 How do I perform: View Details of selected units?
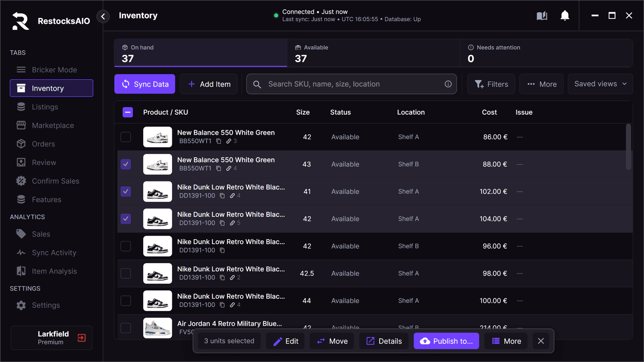coord(384,341)
